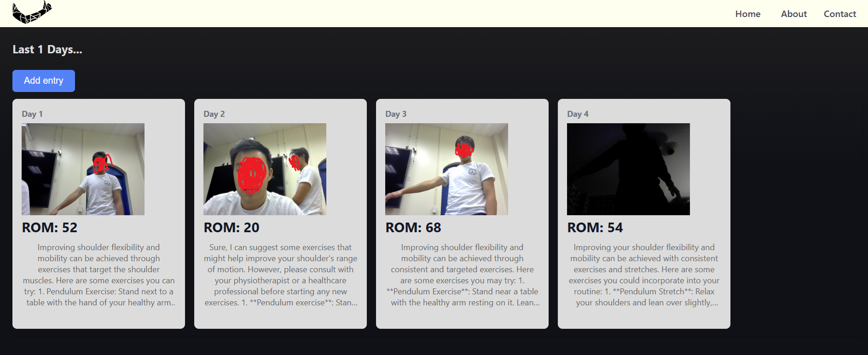Click the Day 1 card label
Screen dimensions: 868x355
[x=32, y=114]
